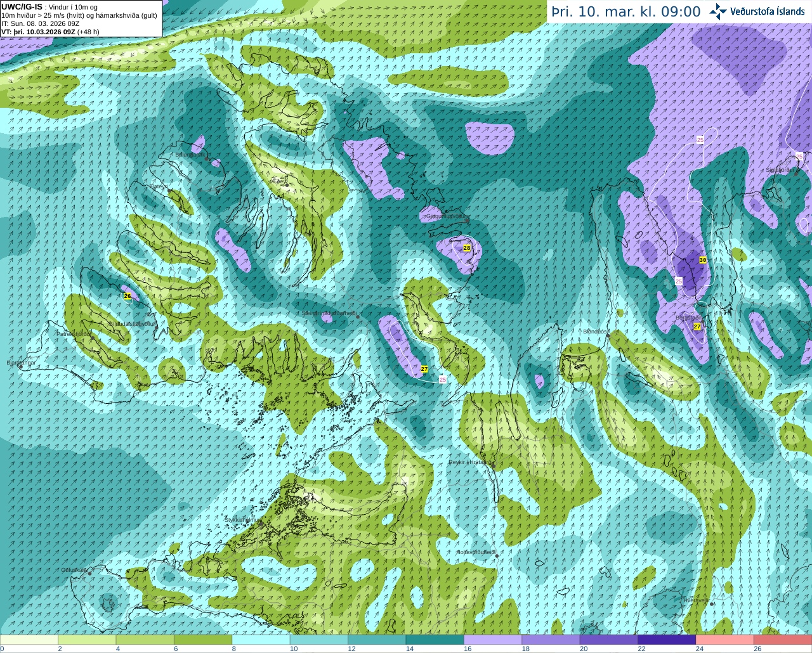Click the 12–14 m/s teal legend swatch
Screen dimensions: 812x653
pyautogui.click(x=377, y=640)
